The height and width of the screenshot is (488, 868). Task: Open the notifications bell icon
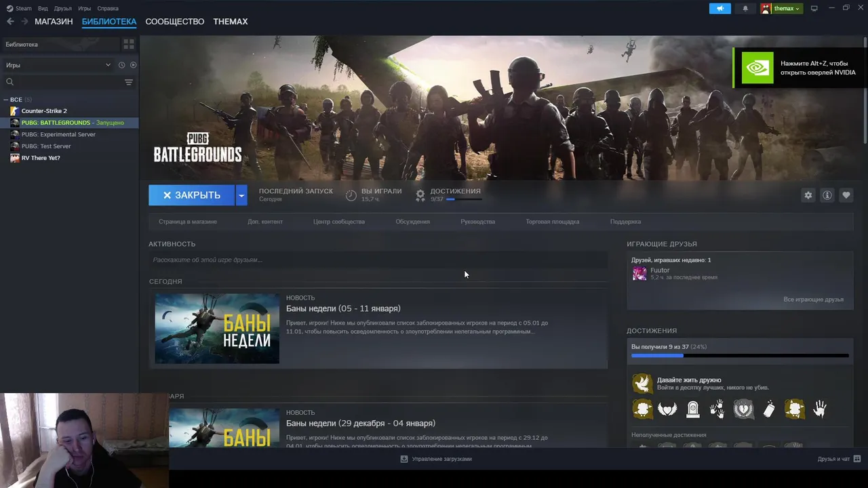[745, 9]
